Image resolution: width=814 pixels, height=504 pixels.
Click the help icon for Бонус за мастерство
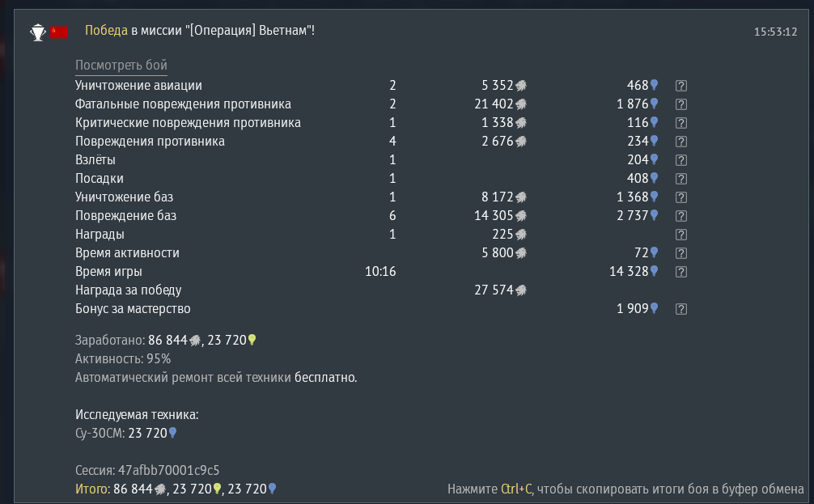[x=681, y=309]
